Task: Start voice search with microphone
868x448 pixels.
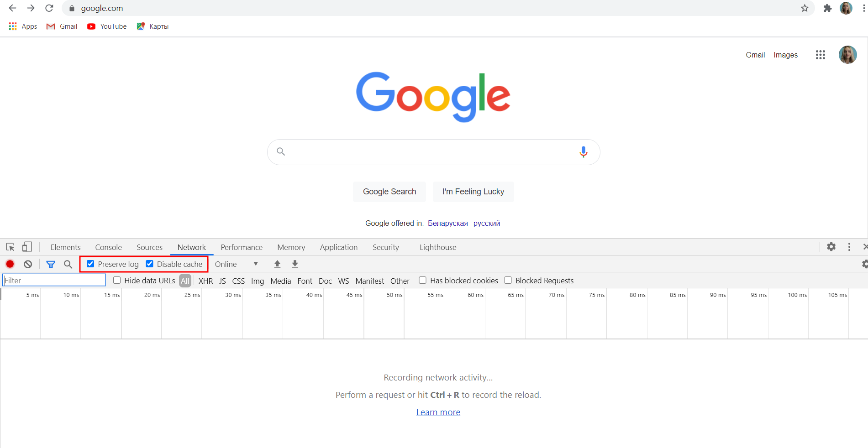Action: (583, 152)
